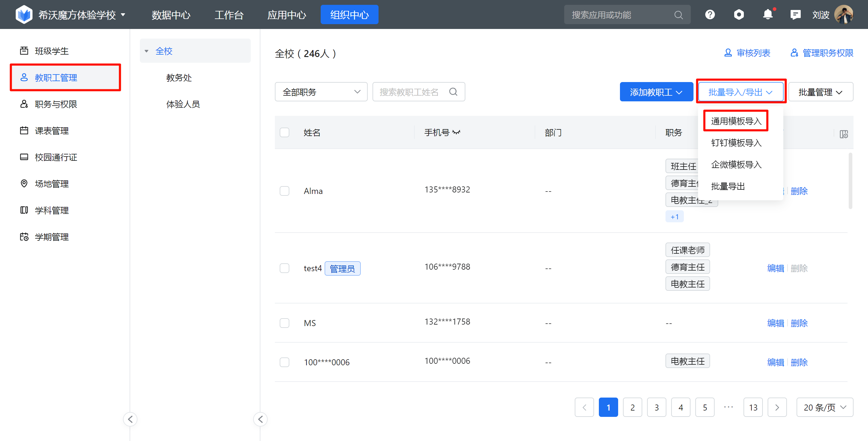
Task: Expand the 批量管理 dropdown
Action: pyautogui.click(x=820, y=92)
